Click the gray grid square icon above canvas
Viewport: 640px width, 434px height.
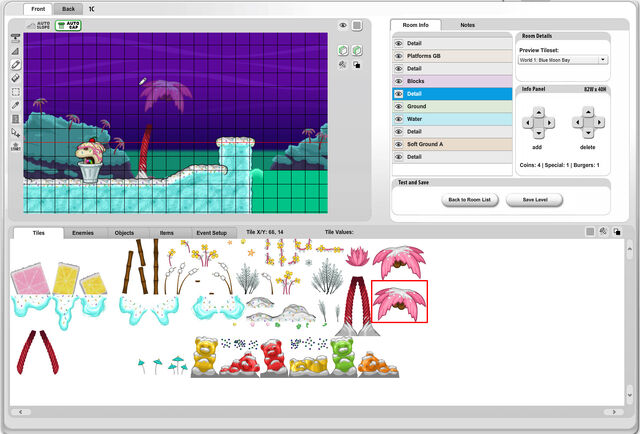click(357, 25)
